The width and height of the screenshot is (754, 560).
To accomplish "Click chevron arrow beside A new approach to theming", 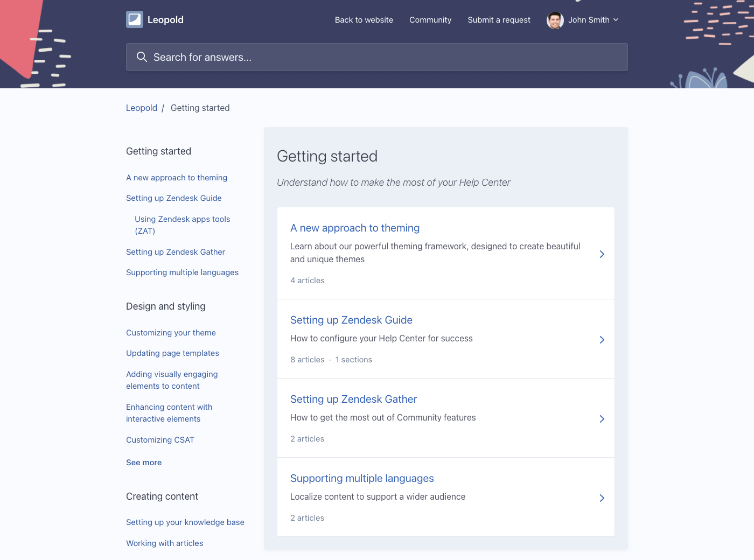I will 602,254.
